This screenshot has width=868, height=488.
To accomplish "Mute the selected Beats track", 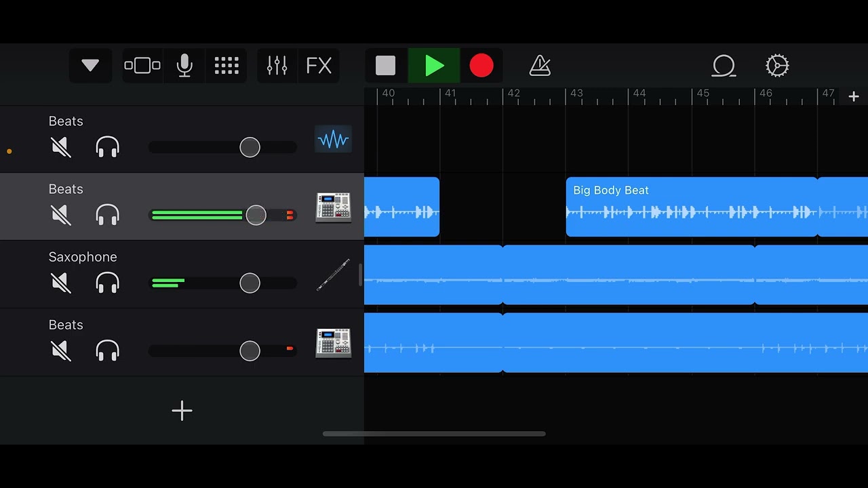I will click(x=61, y=215).
